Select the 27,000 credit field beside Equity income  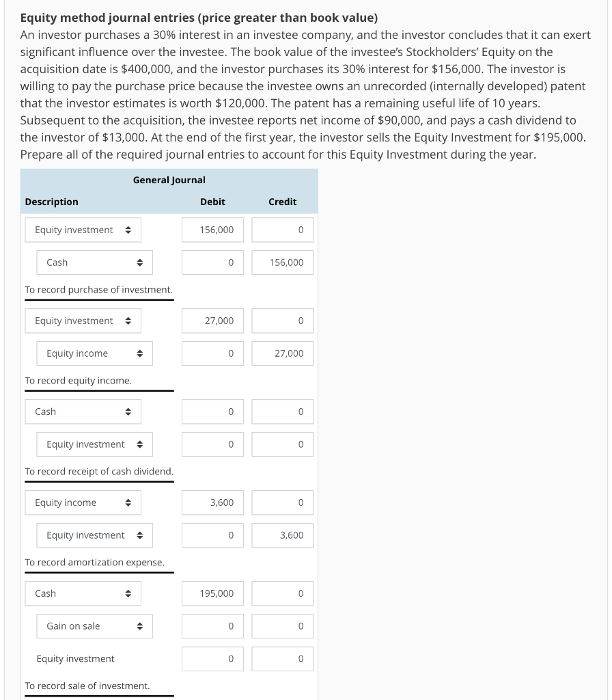pyautogui.click(x=282, y=353)
